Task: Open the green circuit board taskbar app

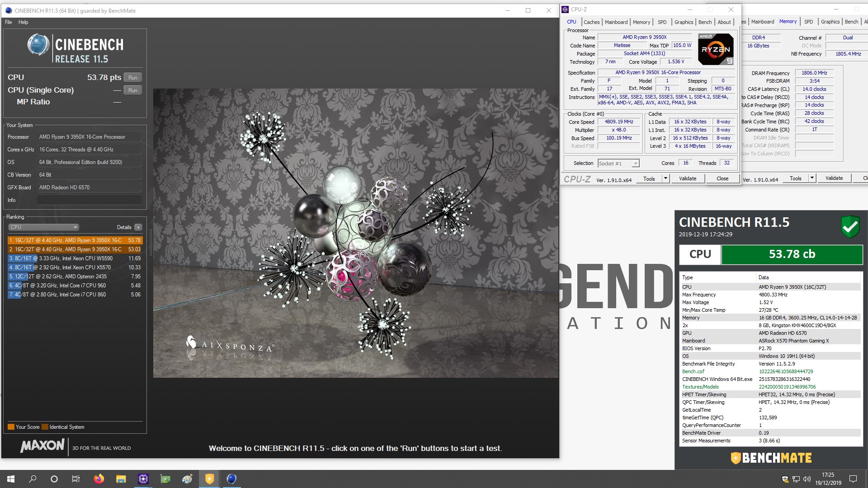Action: [x=165, y=479]
